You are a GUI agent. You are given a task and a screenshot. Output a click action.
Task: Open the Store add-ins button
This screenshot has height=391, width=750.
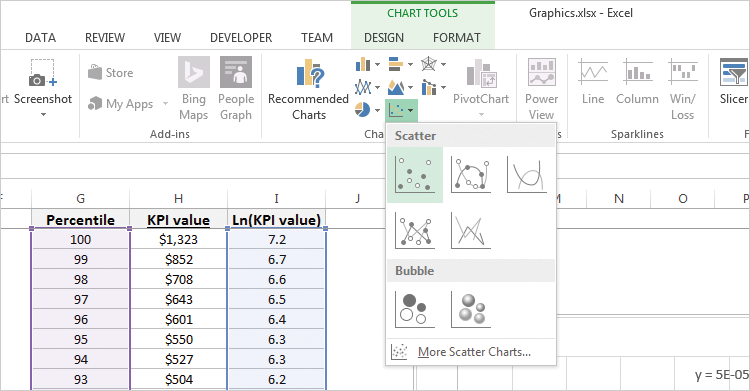110,73
